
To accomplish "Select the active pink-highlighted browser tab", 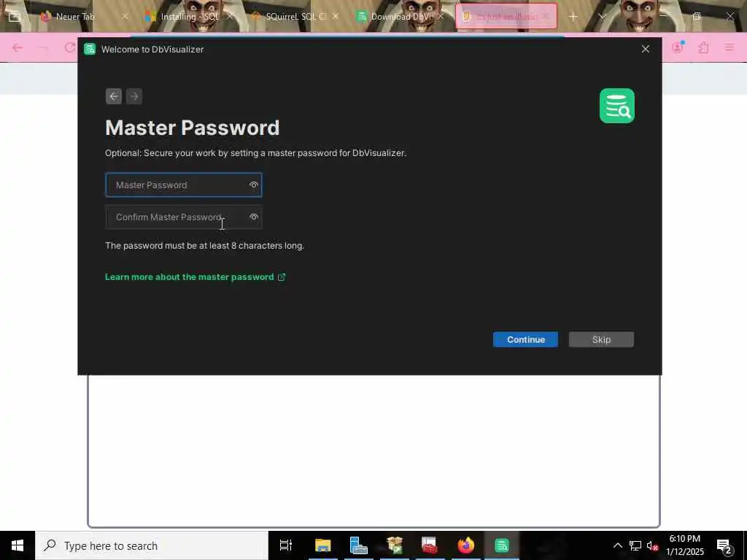I will coord(506,17).
